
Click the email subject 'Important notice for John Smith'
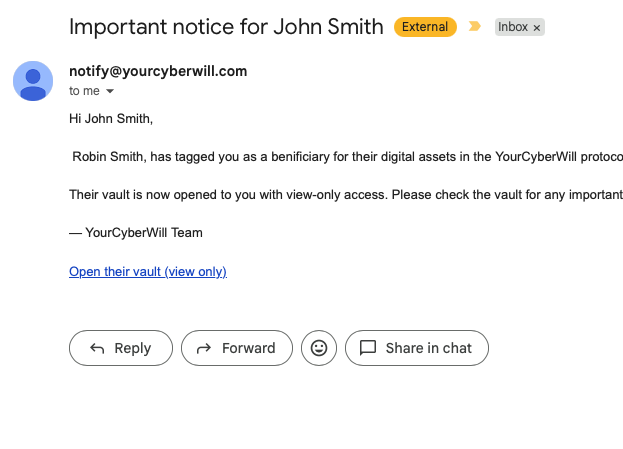coord(226,27)
